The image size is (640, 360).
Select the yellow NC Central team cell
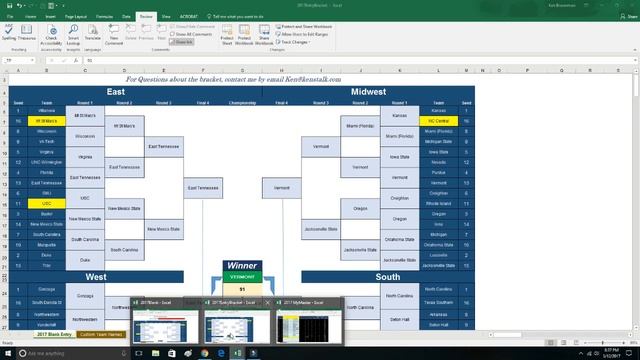point(438,121)
